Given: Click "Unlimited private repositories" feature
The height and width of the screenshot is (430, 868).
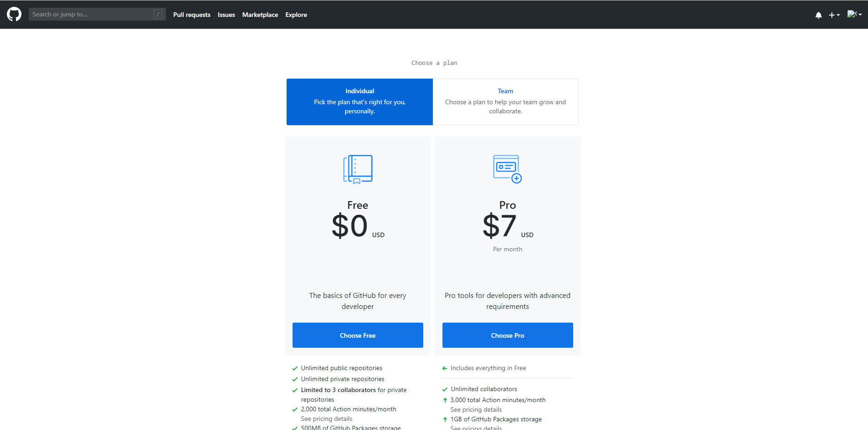Looking at the screenshot, I should pyautogui.click(x=343, y=379).
